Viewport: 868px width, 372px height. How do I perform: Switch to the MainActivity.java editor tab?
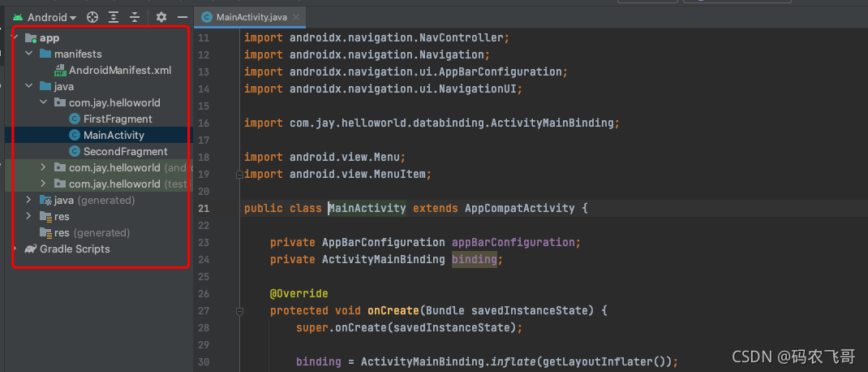tap(249, 17)
